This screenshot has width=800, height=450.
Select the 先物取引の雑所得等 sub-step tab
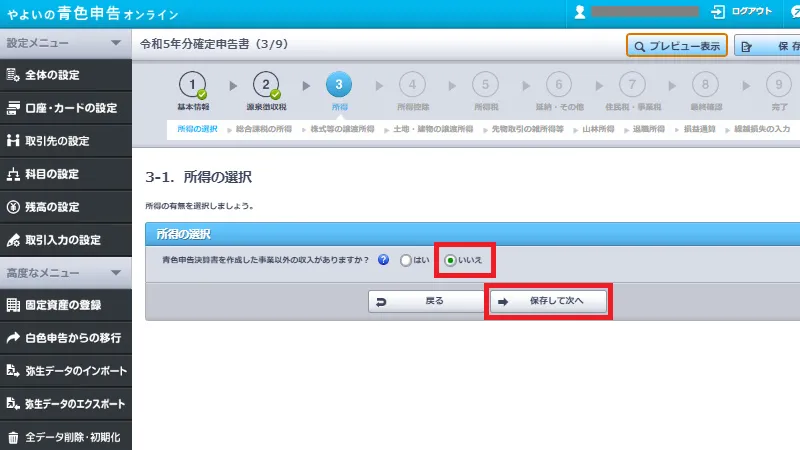528,129
